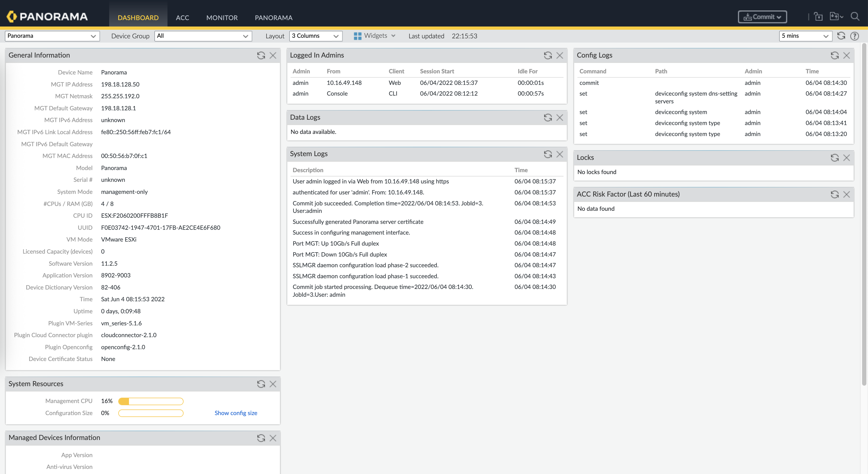The width and height of the screenshot is (868, 474).
Task: Open the help question mark icon
Action: (855, 36)
